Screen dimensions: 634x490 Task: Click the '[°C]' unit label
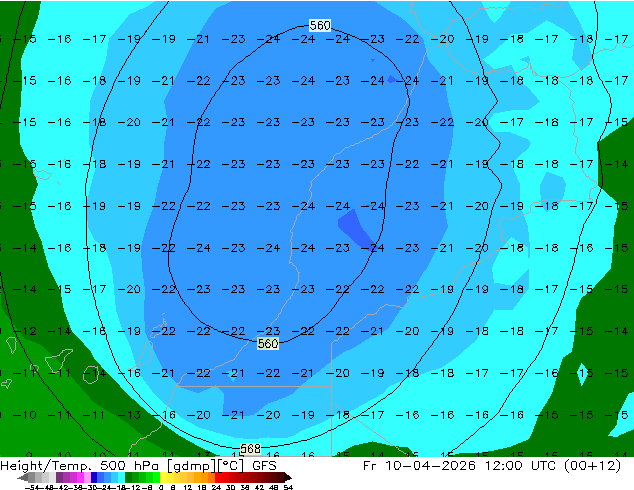click(231, 466)
